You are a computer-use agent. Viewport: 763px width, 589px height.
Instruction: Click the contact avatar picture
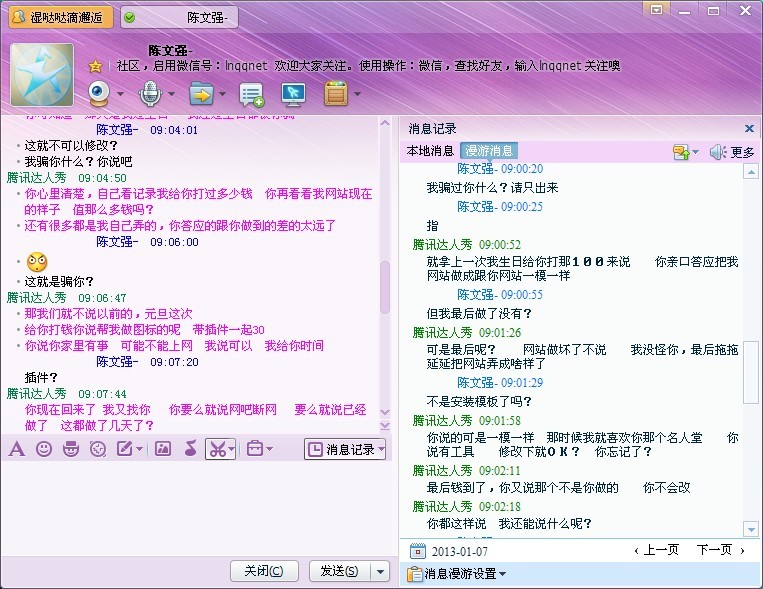coord(42,74)
